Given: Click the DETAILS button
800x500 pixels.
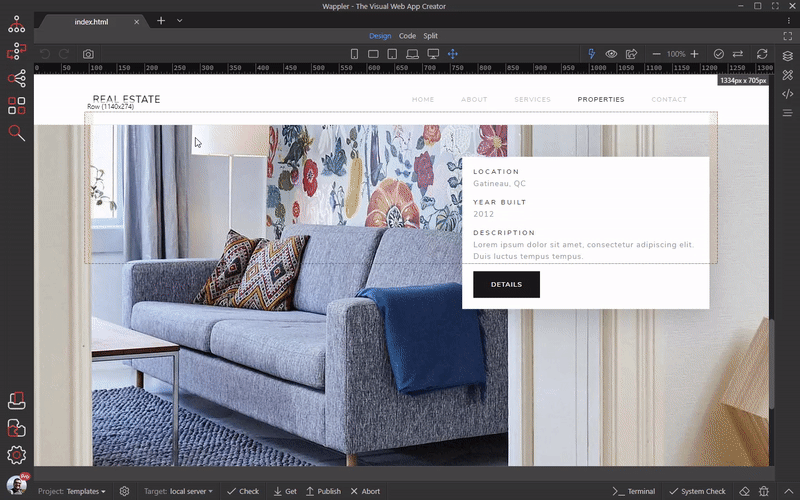Looking at the screenshot, I should [506, 284].
